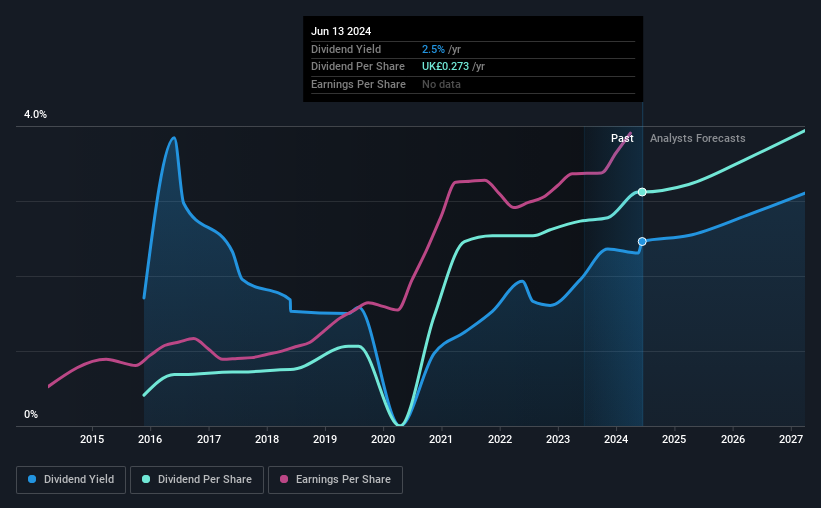
Task: Click the 2017 x-axis label
Action: click(x=208, y=439)
